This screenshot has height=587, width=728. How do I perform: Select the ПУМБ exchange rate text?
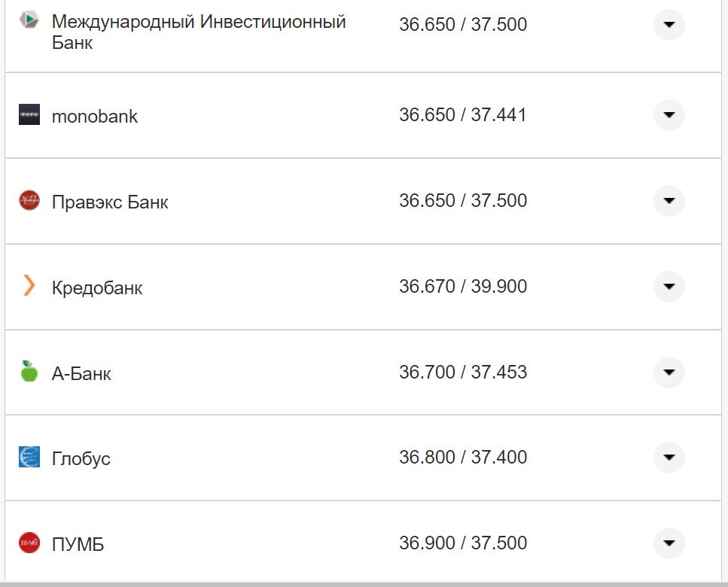pos(464,542)
